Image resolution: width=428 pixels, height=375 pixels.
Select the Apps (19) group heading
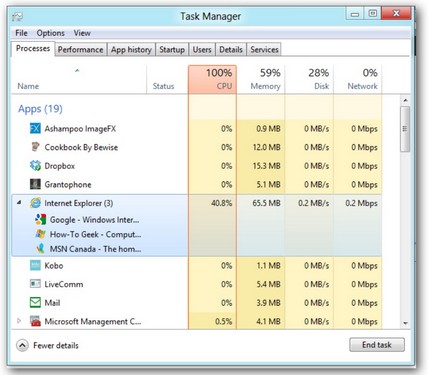click(x=40, y=109)
